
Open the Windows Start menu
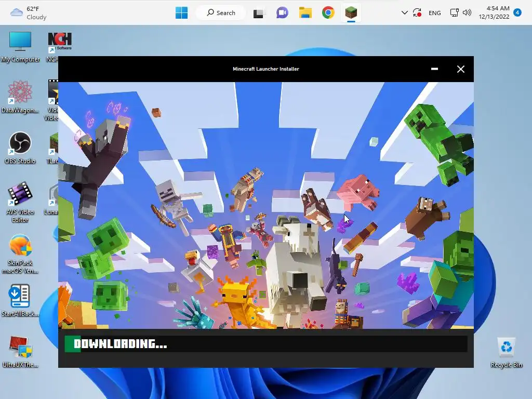[181, 13]
